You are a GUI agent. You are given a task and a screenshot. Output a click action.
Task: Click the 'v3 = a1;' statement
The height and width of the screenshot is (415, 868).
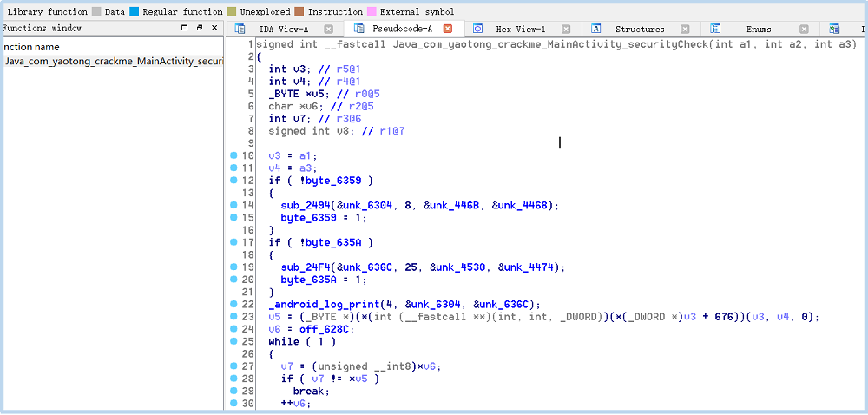(293, 155)
